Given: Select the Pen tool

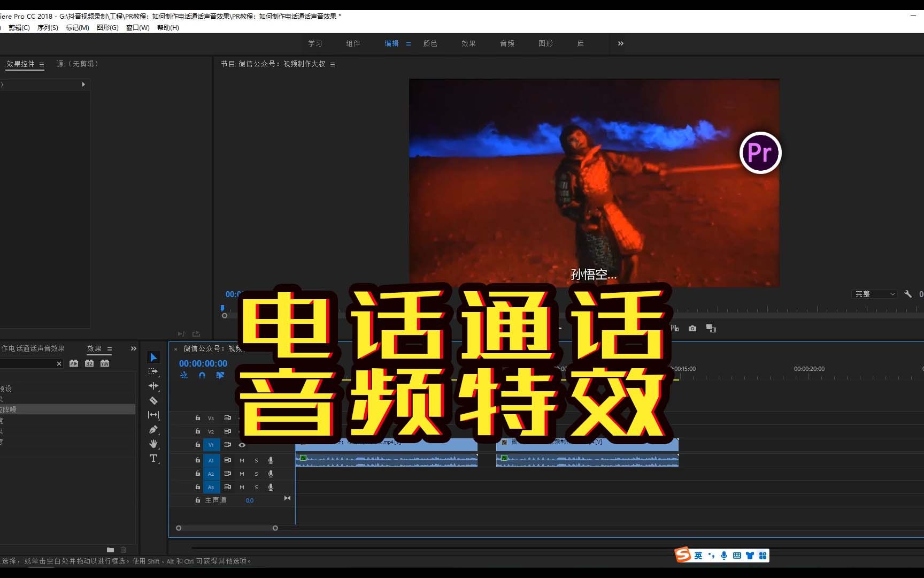Looking at the screenshot, I should (153, 429).
